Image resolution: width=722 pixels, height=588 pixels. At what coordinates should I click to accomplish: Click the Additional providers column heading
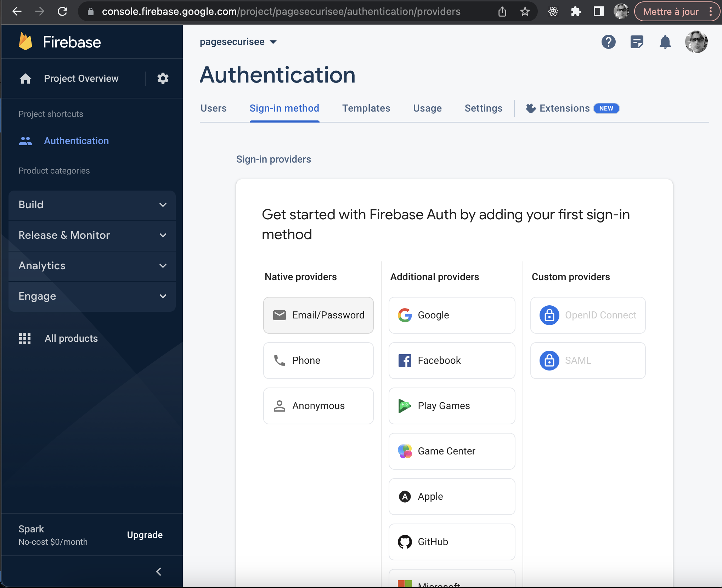click(434, 277)
